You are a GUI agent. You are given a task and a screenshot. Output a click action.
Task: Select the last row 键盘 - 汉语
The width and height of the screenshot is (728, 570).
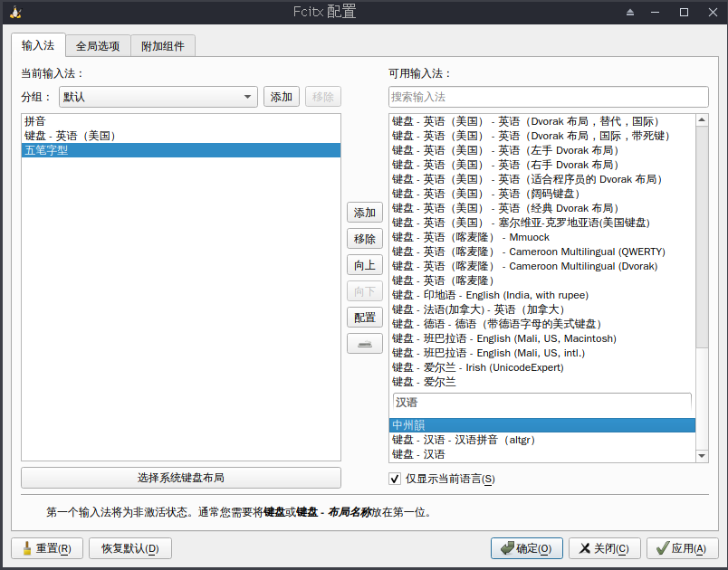point(542,454)
